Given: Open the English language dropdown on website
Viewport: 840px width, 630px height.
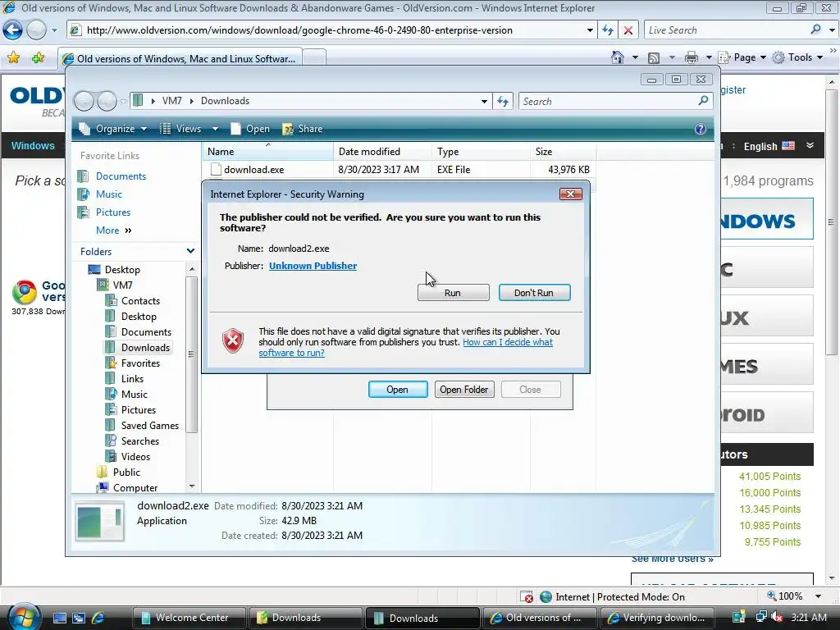Looking at the screenshot, I should click(x=779, y=146).
